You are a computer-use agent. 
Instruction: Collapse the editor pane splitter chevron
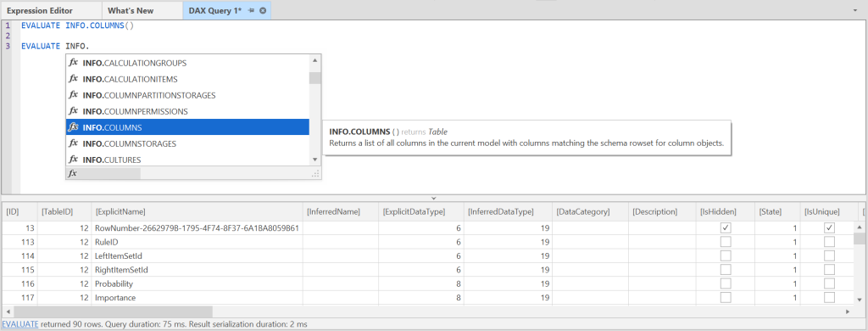click(434, 198)
